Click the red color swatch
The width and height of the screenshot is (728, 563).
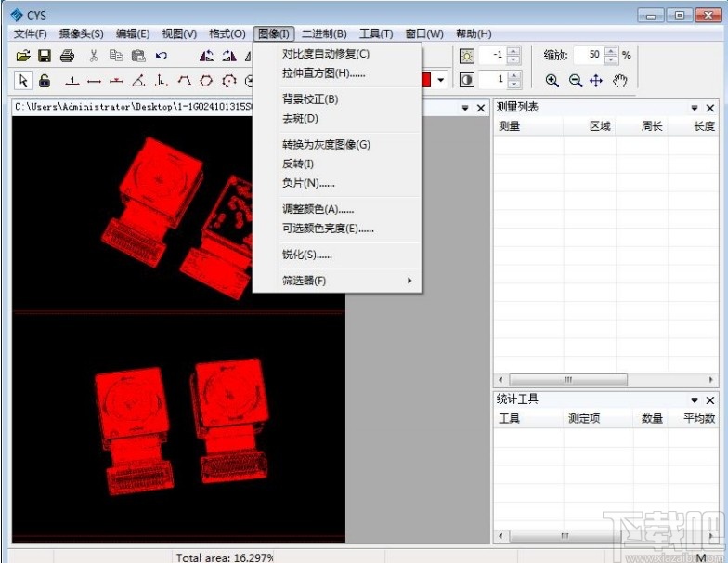426,80
